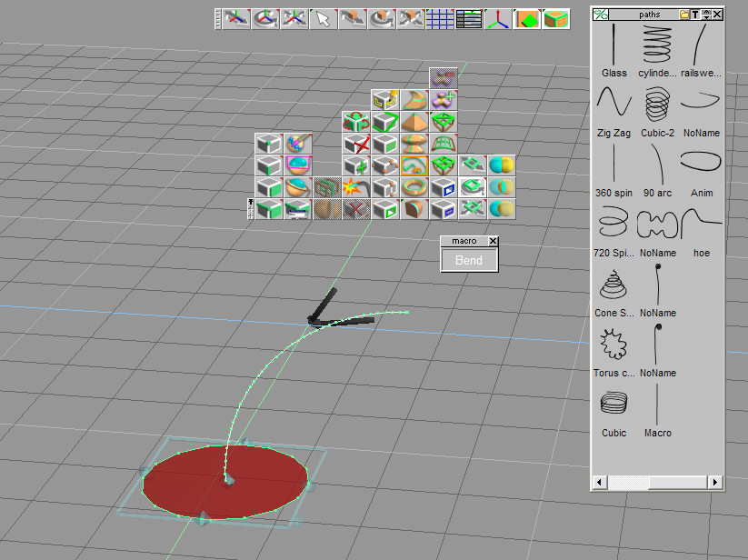The height and width of the screenshot is (560, 748).
Task: Toggle thumbnail labels with the T button
Action: 696,14
